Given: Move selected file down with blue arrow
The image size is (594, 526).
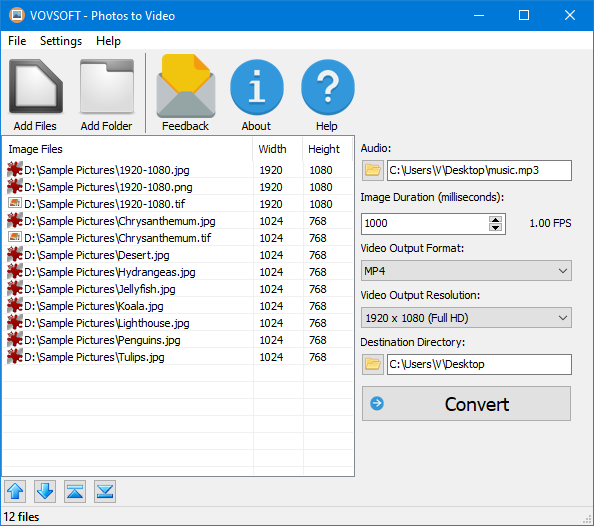Looking at the screenshot, I should [45, 492].
